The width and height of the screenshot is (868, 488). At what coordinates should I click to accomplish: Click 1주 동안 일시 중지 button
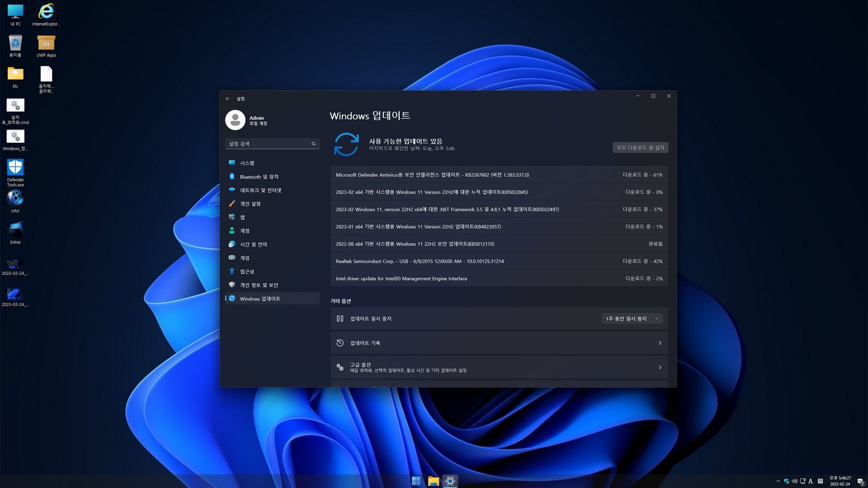coord(626,319)
